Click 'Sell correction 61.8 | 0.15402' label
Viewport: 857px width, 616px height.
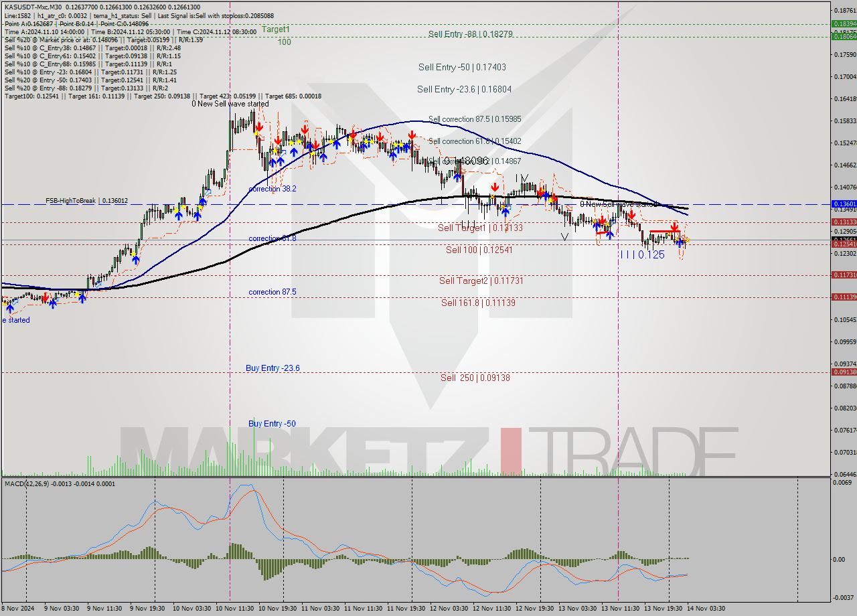(x=475, y=141)
